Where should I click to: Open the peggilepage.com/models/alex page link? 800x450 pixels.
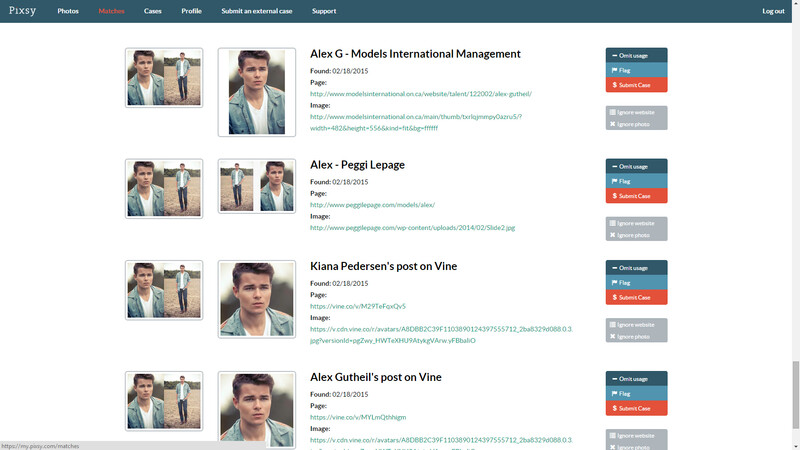(x=372, y=205)
